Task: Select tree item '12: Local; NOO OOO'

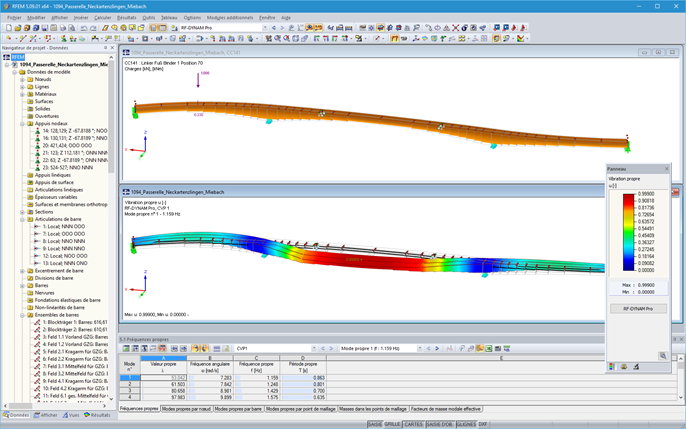Action: pyautogui.click(x=65, y=256)
